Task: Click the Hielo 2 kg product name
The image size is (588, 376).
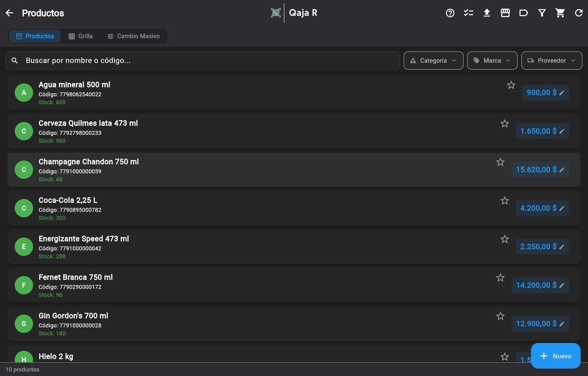Action: tap(56, 356)
